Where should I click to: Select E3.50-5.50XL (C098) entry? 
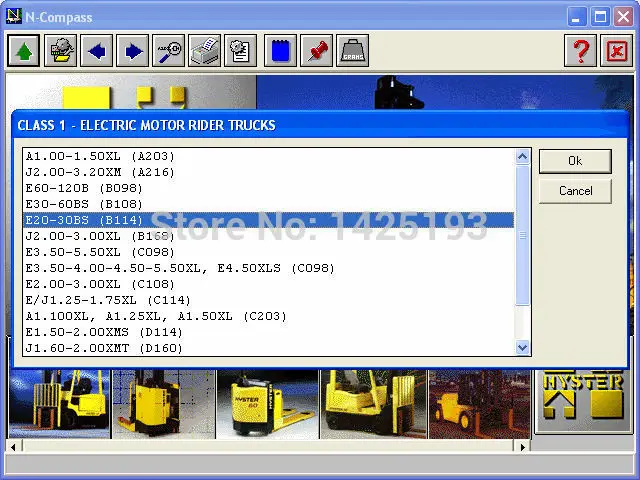click(x=269, y=252)
